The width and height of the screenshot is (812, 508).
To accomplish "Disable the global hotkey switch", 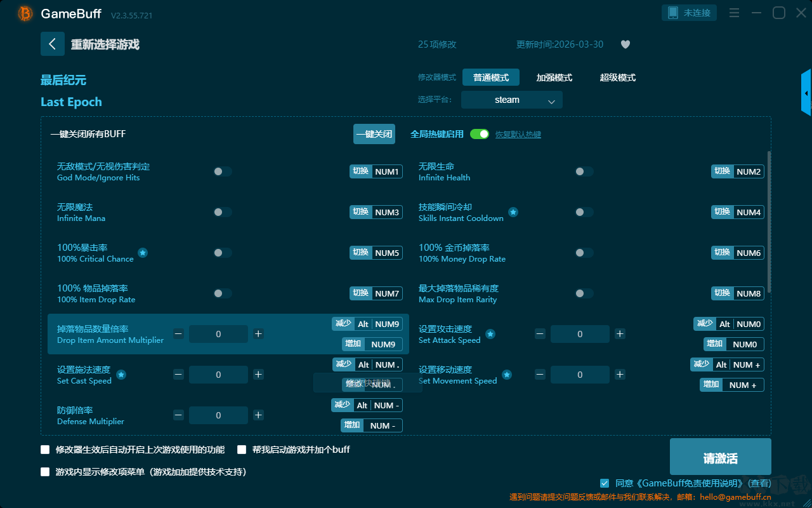I will pyautogui.click(x=480, y=134).
